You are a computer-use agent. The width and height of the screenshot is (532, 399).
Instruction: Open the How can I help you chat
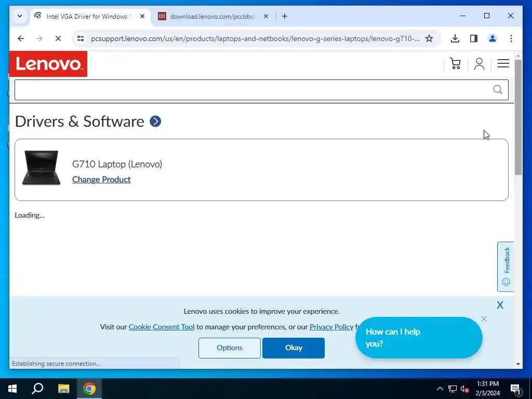pyautogui.click(x=419, y=338)
